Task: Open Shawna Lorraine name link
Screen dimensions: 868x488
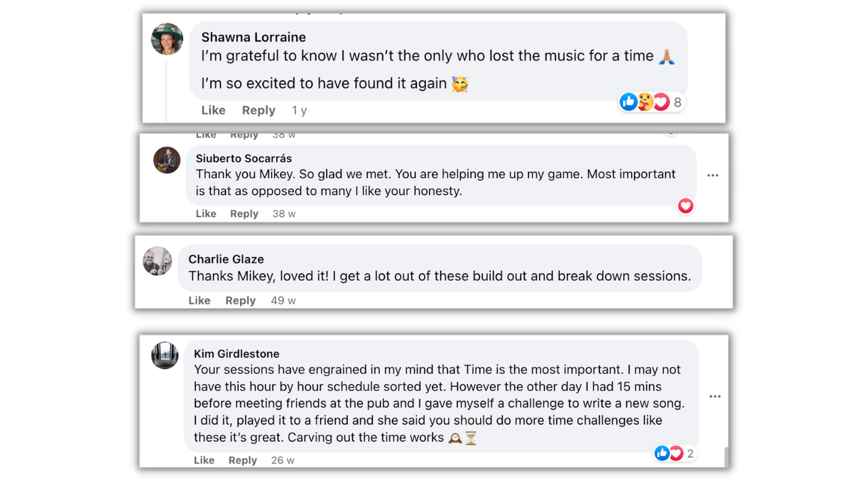Action: pos(254,37)
